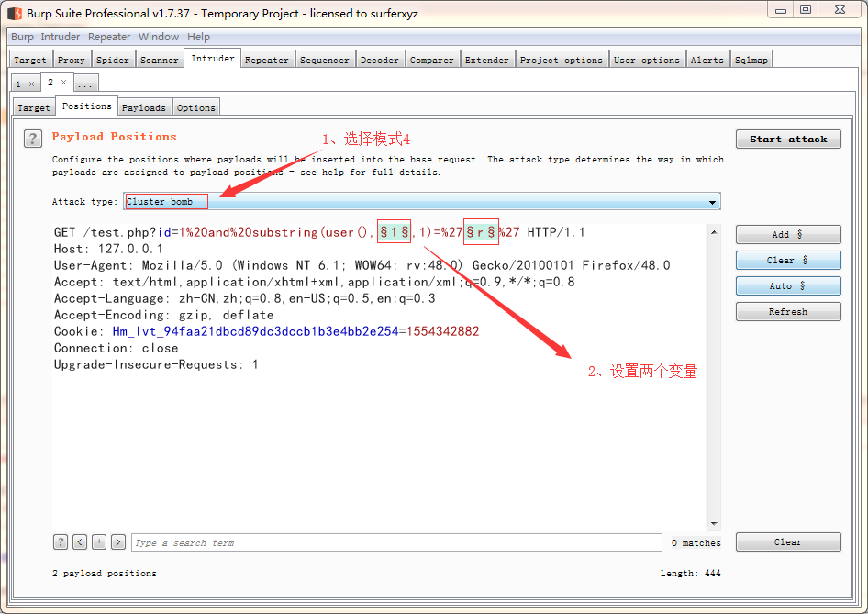This screenshot has width=868, height=614.
Task: Switch to the Scanner tab
Action: click(160, 60)
